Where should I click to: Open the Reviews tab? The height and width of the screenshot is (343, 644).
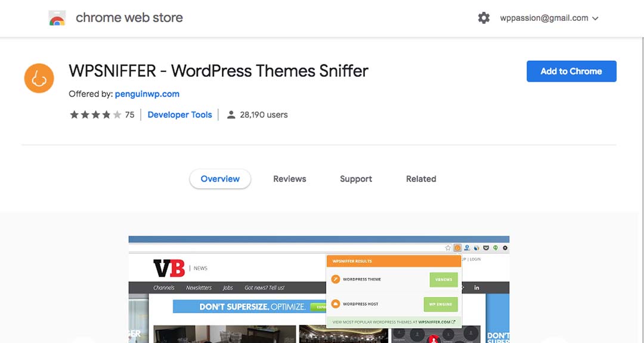[289, 179]
